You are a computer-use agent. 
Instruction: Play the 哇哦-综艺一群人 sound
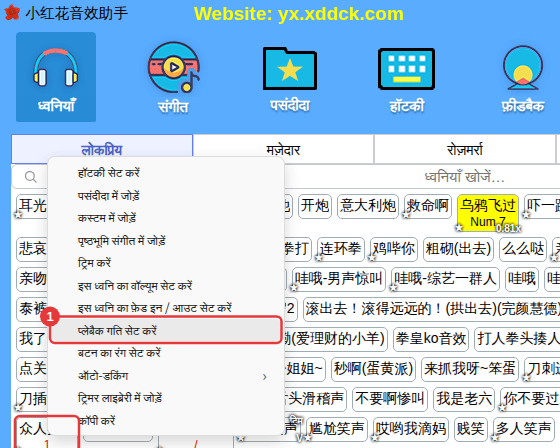445,279
